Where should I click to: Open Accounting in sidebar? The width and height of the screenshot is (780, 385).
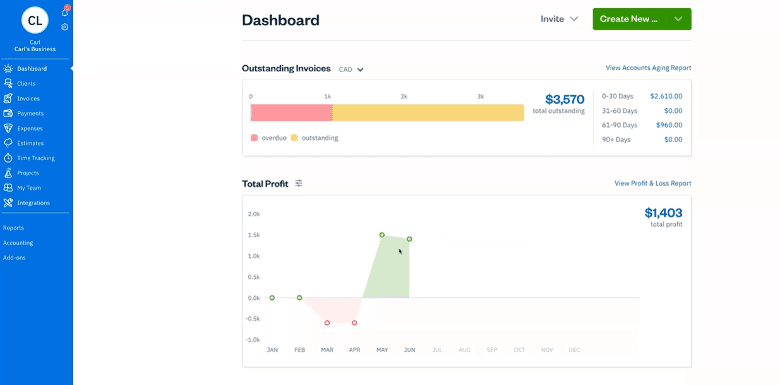click(18, 243)
